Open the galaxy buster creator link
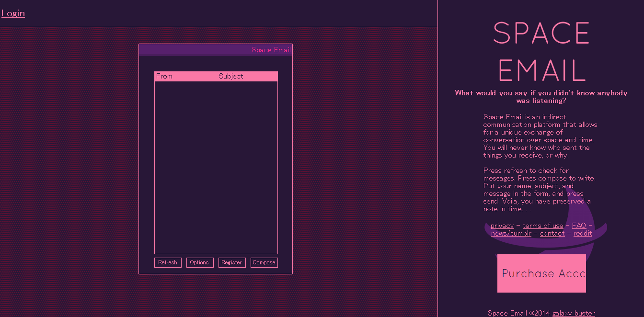The width and height of the screenshot is (644, 317). tap(574, 313)
